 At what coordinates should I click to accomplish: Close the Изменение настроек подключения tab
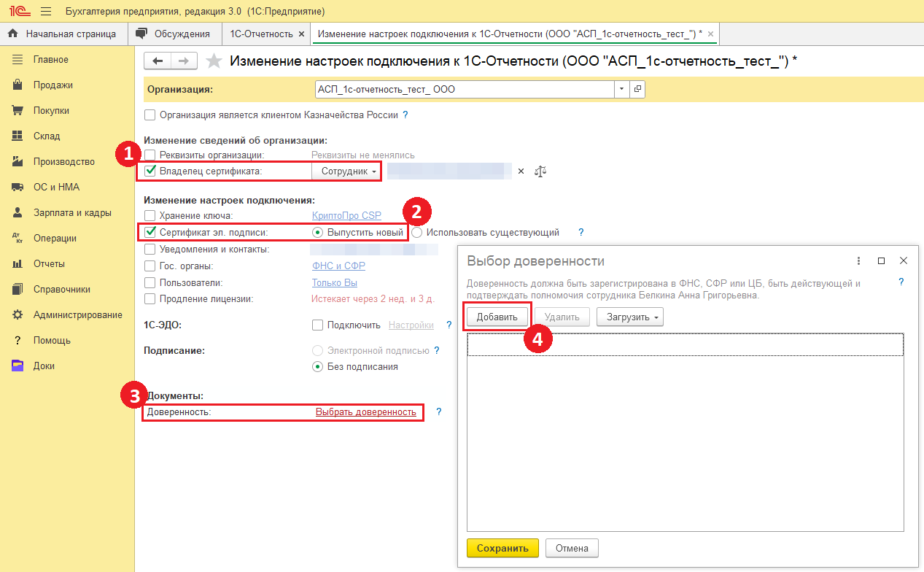point(711,34)
